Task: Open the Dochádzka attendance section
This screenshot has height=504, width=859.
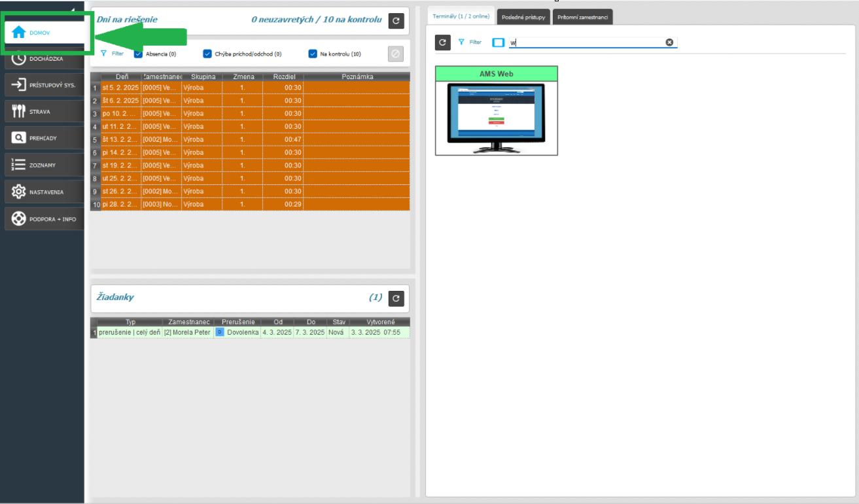Action: pos(43,59)
